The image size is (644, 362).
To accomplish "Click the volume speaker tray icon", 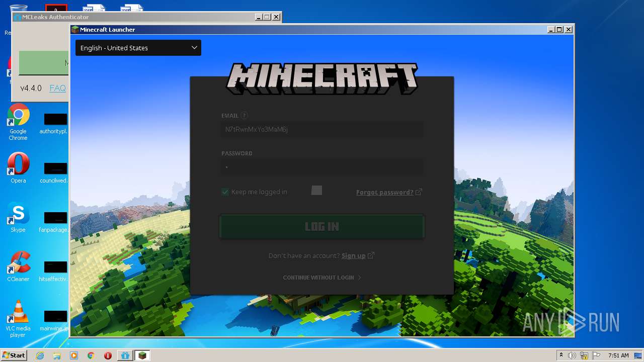I will pyautogui.click(x=572, y=355).
